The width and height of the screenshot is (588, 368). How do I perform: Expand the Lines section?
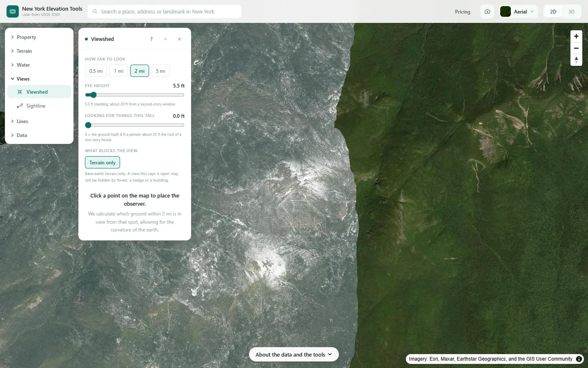click(39, 121)
